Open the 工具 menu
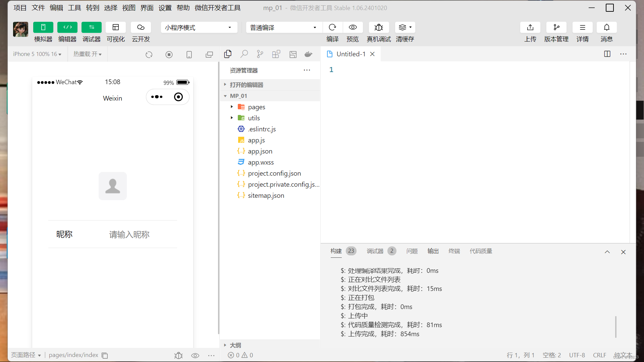 click(x=74, y=8)
